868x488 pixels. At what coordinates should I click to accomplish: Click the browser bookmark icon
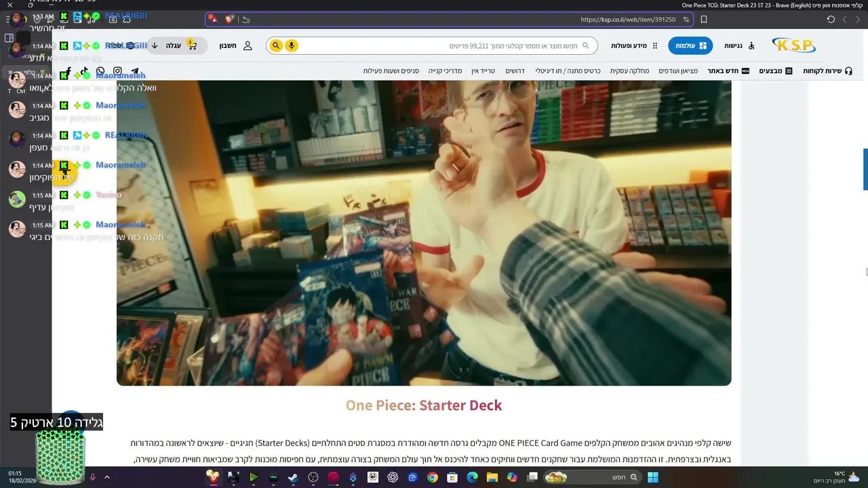point(704,20)
